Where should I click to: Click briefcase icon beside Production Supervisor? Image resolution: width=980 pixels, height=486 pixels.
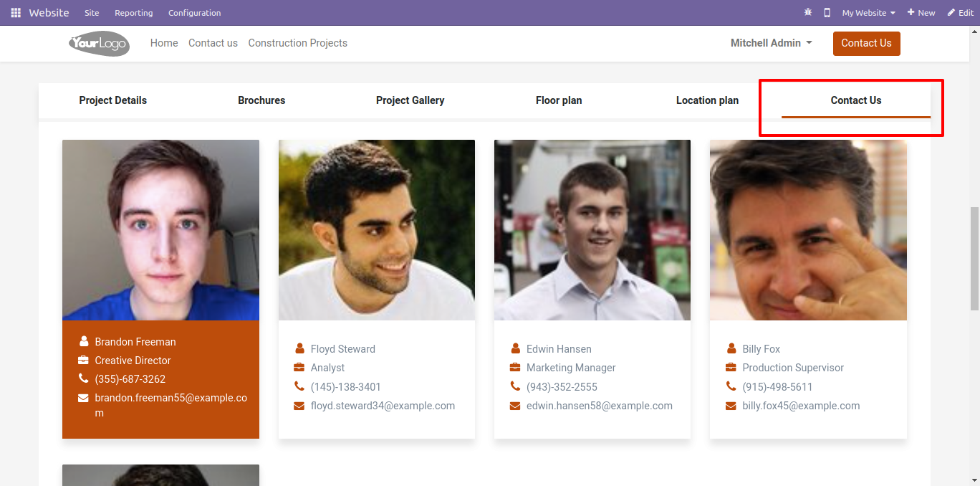[731, 367]
